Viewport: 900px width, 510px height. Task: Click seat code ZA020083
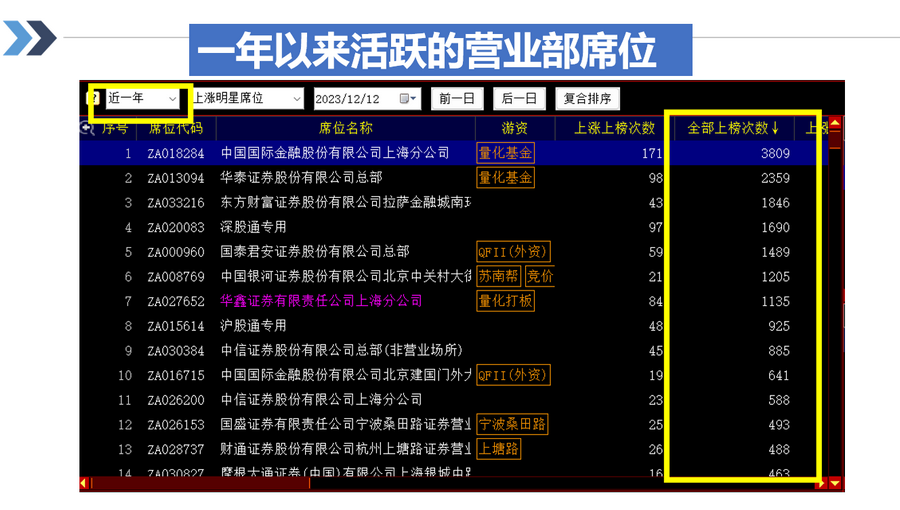(x=176, y=228)
